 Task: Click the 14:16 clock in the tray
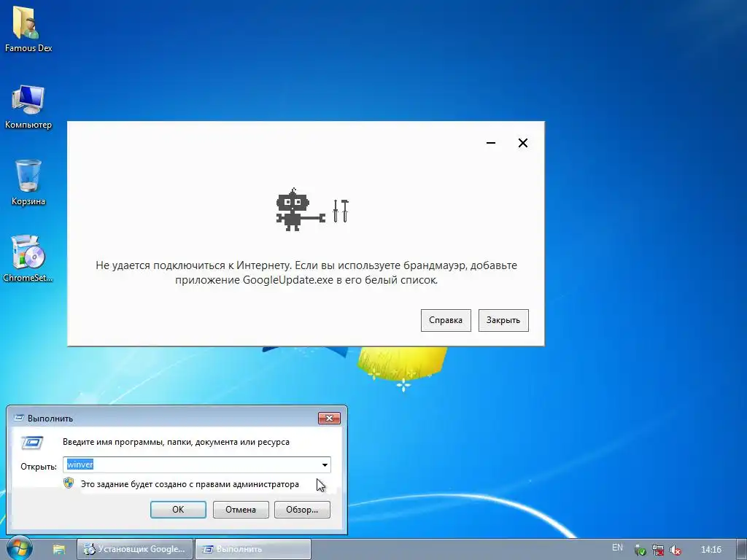click(x=711, y=550)
